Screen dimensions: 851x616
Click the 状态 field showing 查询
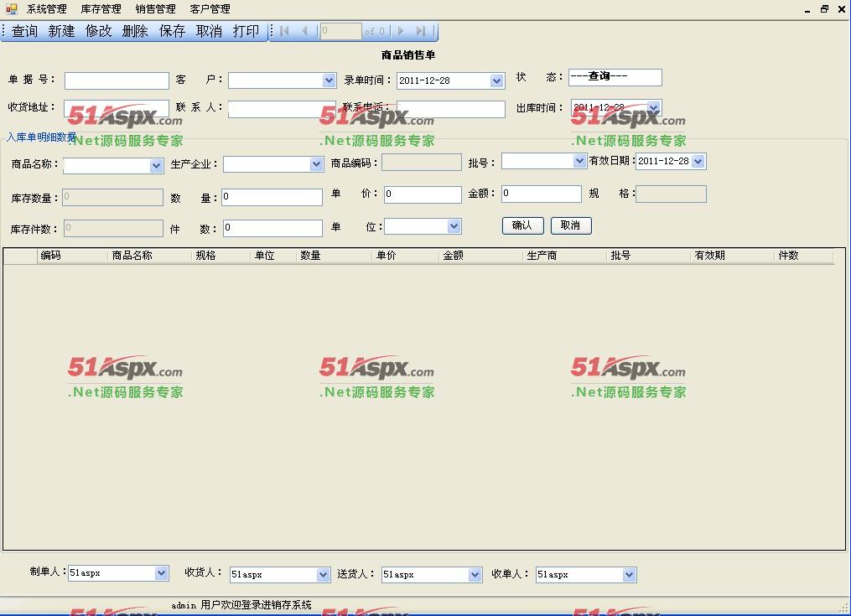coord(615,77)
